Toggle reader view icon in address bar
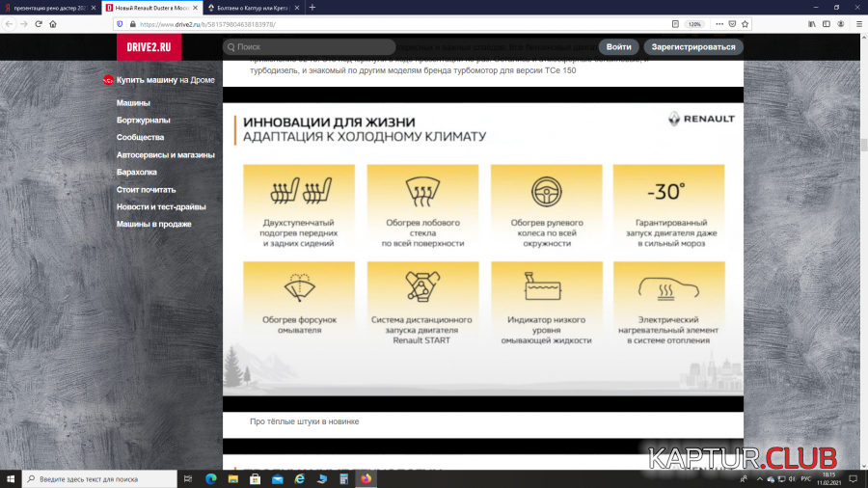The height and width of the screenshot is (488, 868). 675,24
